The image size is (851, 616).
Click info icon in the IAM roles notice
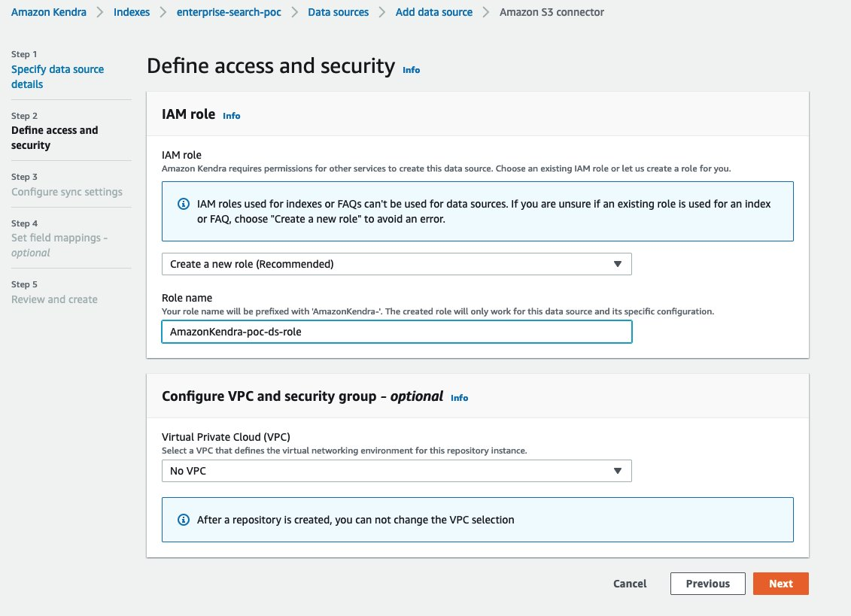(x=183, y=205)
